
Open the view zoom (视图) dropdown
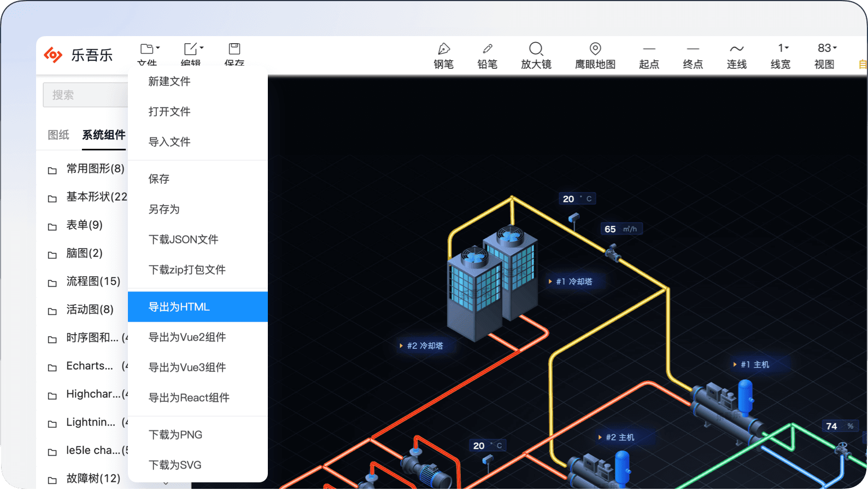coord(825,55)
